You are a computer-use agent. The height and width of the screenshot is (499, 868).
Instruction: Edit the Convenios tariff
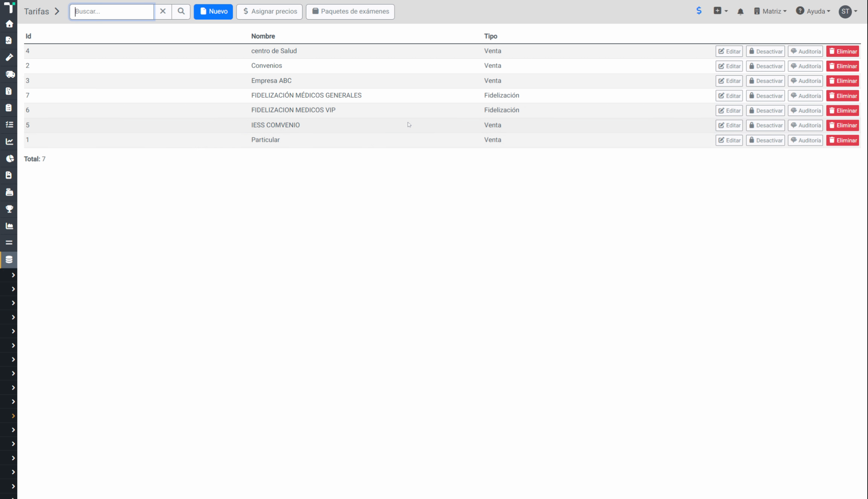coord(729,66)
